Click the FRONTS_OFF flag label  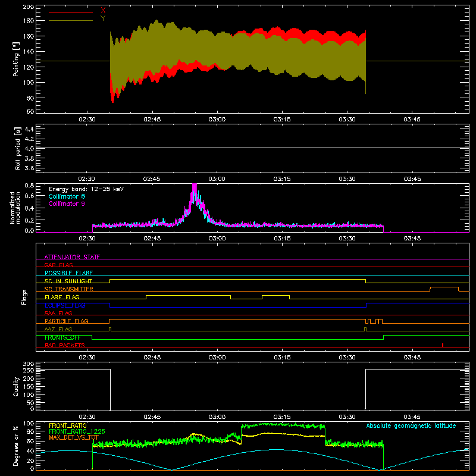pos(62,337)
